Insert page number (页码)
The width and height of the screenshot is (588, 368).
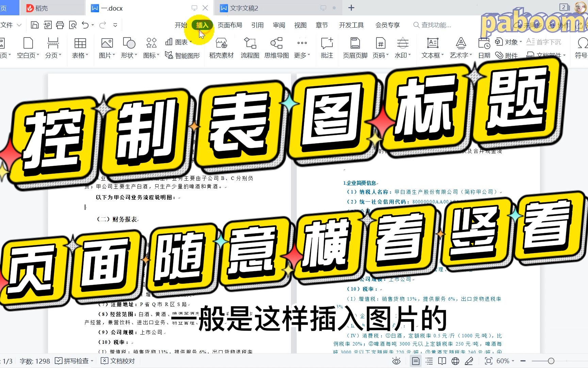pyautogui.click(x=380, y=48)
